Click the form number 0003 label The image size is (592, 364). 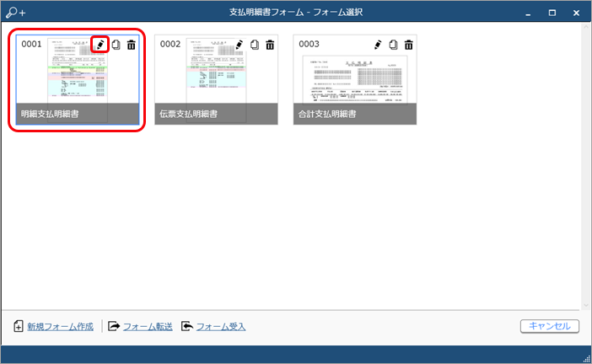(x=309, y=44)
